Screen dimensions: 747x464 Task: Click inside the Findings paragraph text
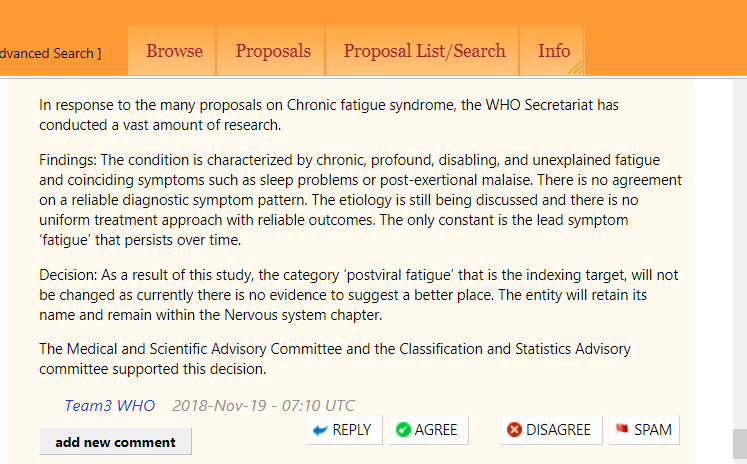point(340,200)
